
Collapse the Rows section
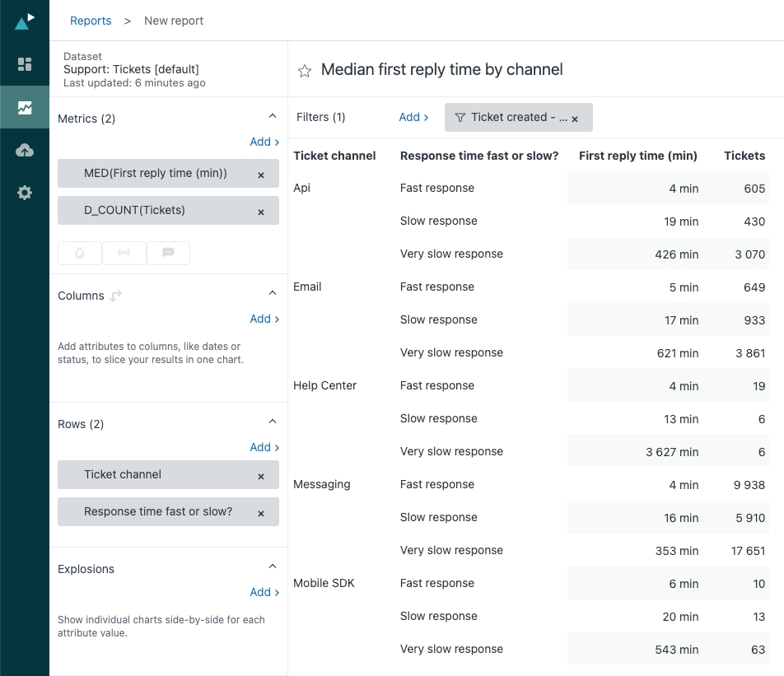273,421
